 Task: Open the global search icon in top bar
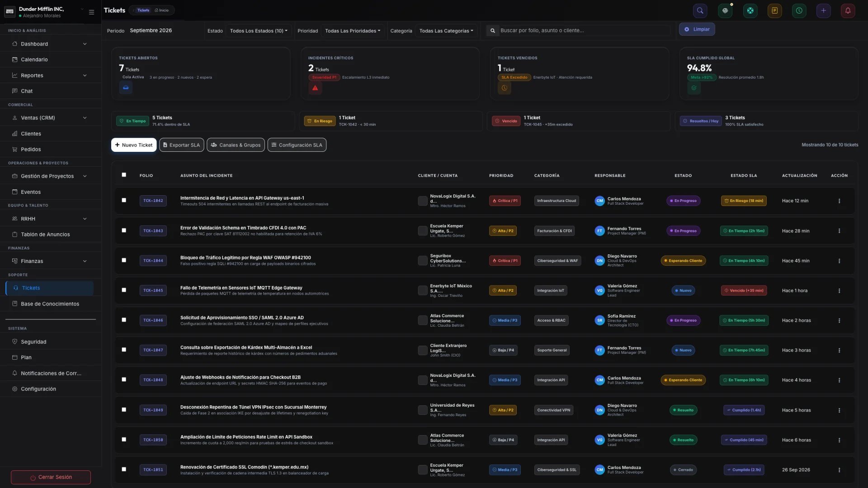pyautogui.click(x=700, y=11)
